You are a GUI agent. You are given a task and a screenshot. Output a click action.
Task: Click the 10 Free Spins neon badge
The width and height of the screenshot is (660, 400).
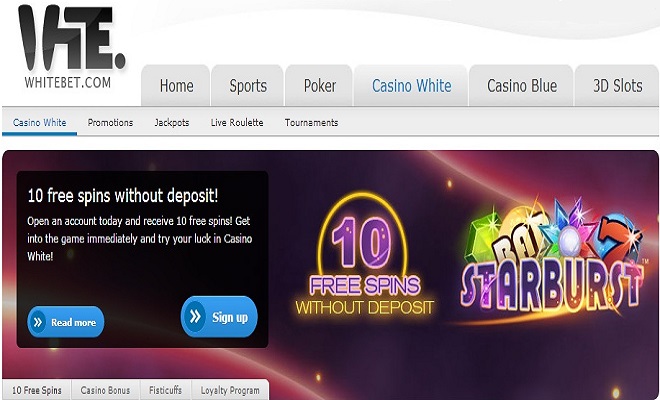point(365,254)
